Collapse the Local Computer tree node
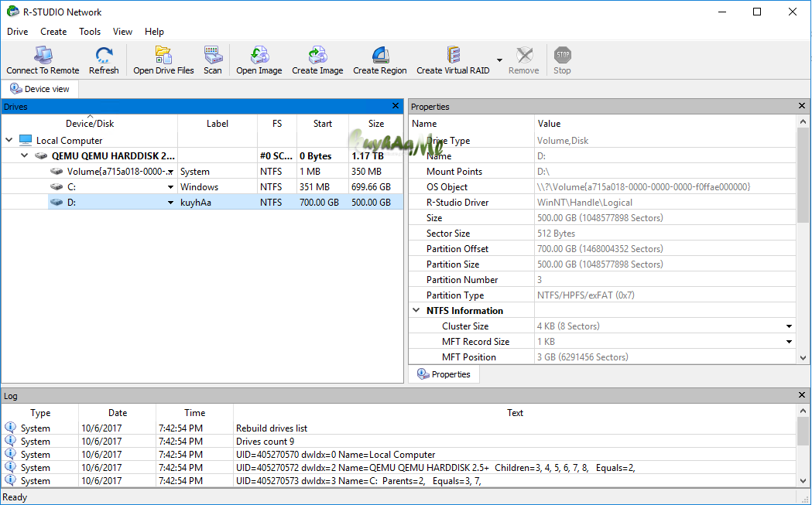 pos(9,140)
